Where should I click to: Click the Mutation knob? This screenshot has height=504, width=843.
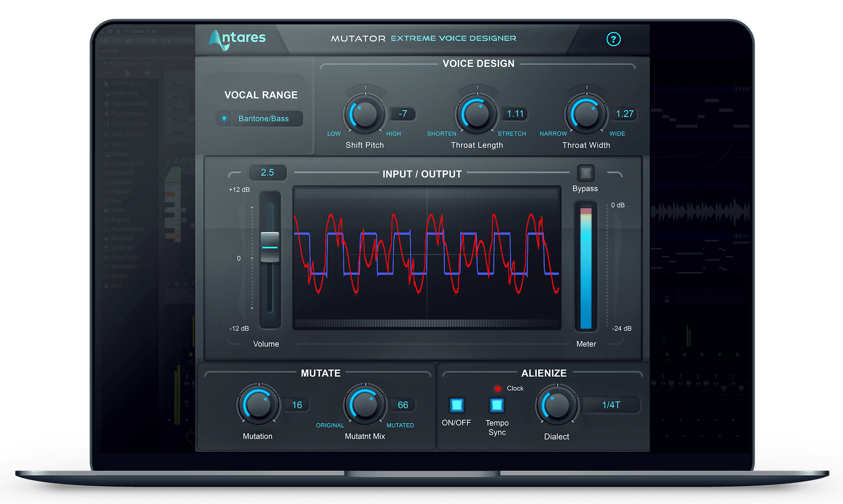tap(258, 405)
